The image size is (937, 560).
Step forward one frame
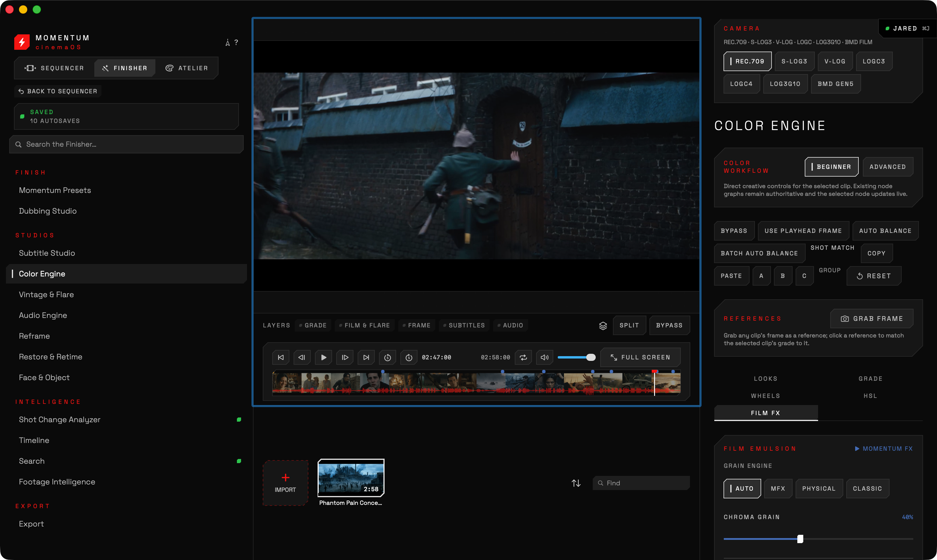tap(345, 357)
